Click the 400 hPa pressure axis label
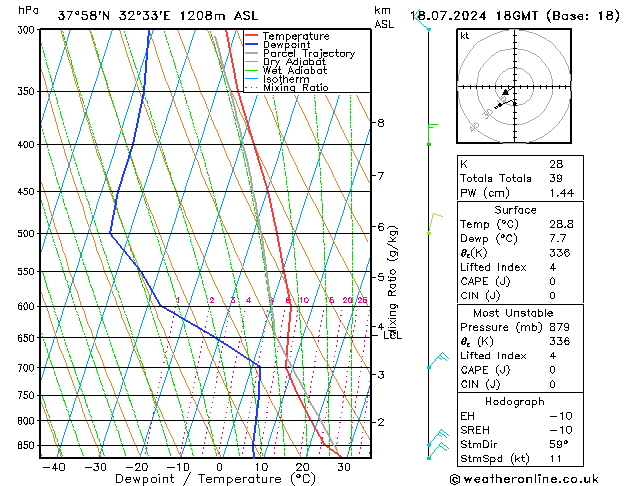This screenshot has width=629, height=486. coord(28,144)
